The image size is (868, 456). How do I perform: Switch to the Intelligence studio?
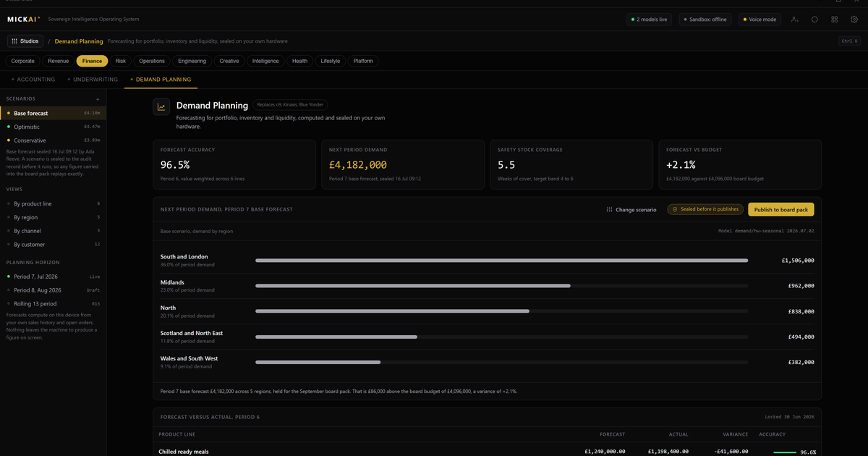pyautogui.click(x=265, y=61)
